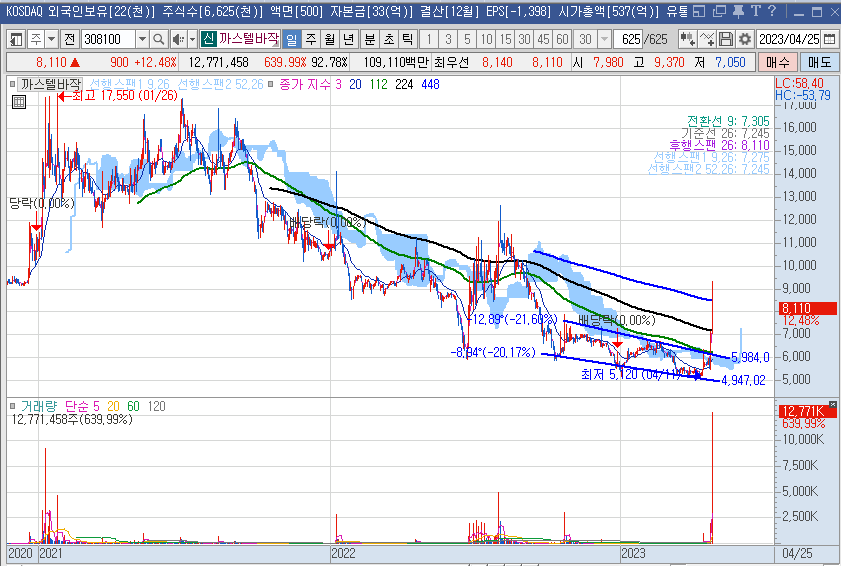This screenshot has width=841, height=566.
Task: Open chart settings gear icon
Action: tap(744, 39)
